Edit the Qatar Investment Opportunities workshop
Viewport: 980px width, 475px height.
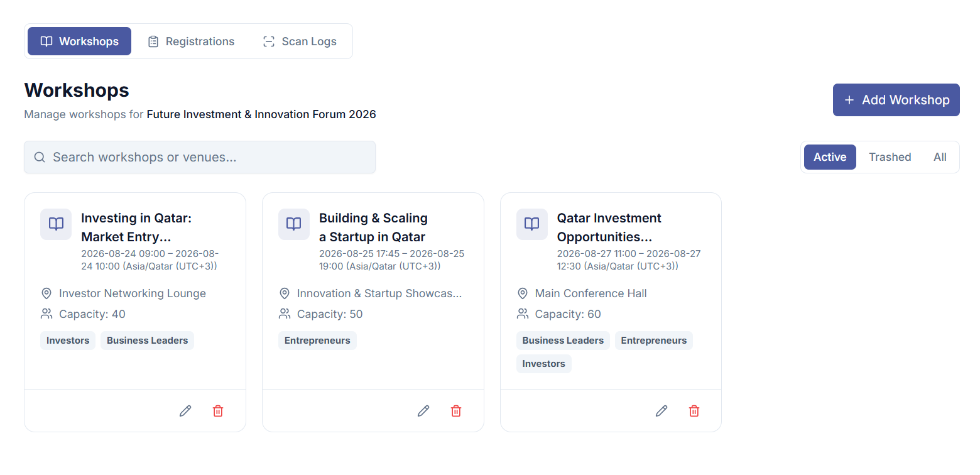[x=661, y=411]
